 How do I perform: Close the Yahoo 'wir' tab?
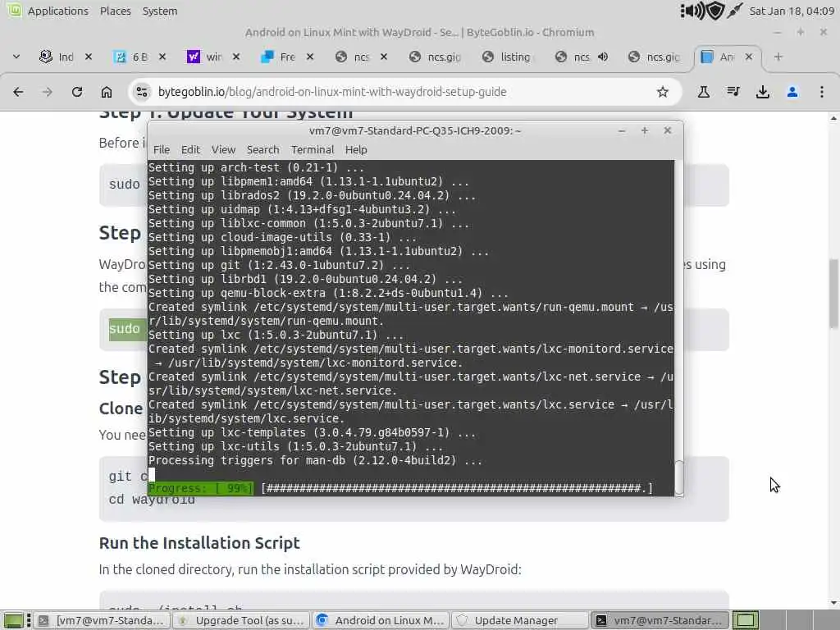(236, 57)
